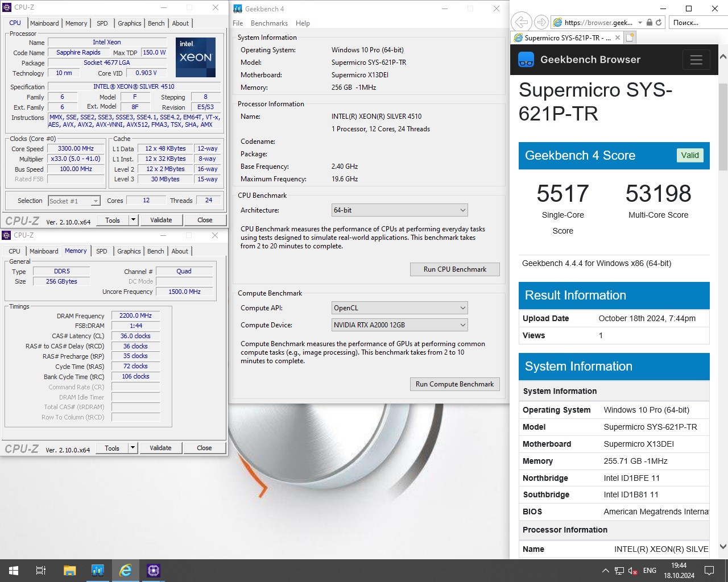The height and width of the screenshot is (582, 728).
Task: Open the Benchmarks menu in Geekbench 4
Action: click(x=269, y=23)
